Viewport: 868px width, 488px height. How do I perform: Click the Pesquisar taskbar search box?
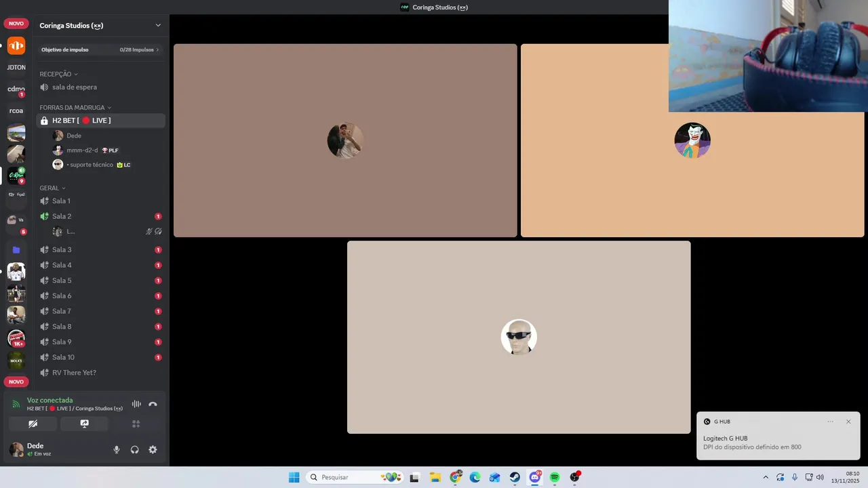click(x=354, y=477)
